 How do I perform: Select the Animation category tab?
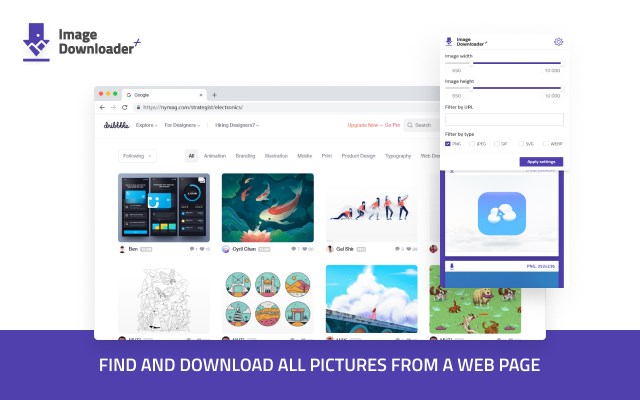215,156
